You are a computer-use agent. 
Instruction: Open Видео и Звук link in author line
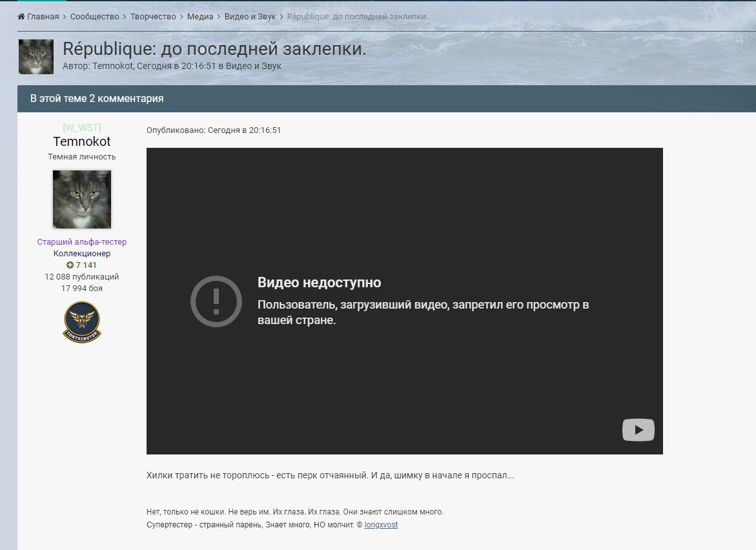coord(253,66)
